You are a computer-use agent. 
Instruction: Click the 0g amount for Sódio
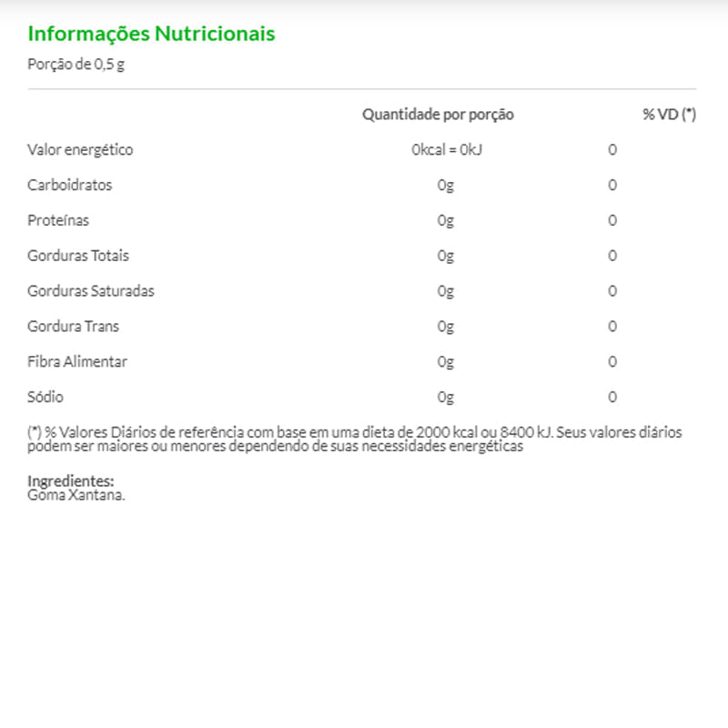pyautogui.click(x=445, y=397)
